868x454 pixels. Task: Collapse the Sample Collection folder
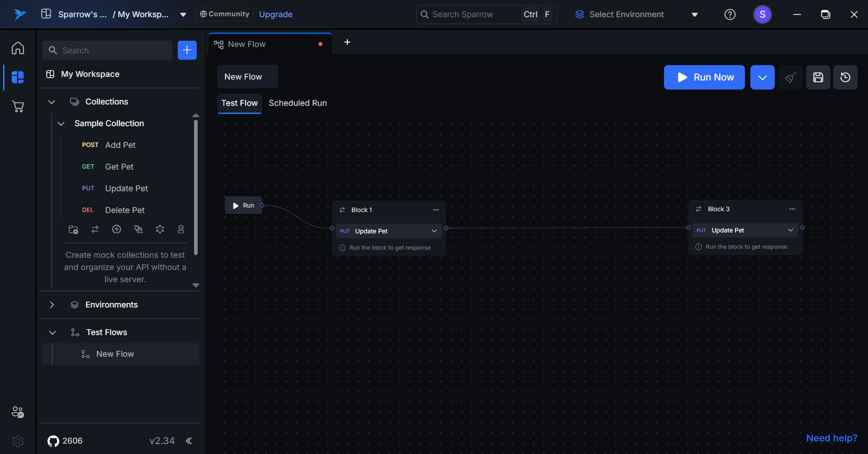coord(62,123)
